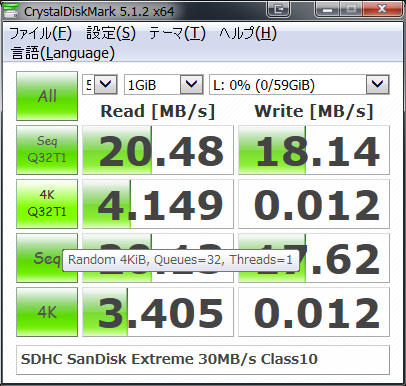Image resolution: width=406 pixels, height=386 pixels.
Task: Click the CrystalDiskMark app icon in title bar
Action: [x=10, y=10]
